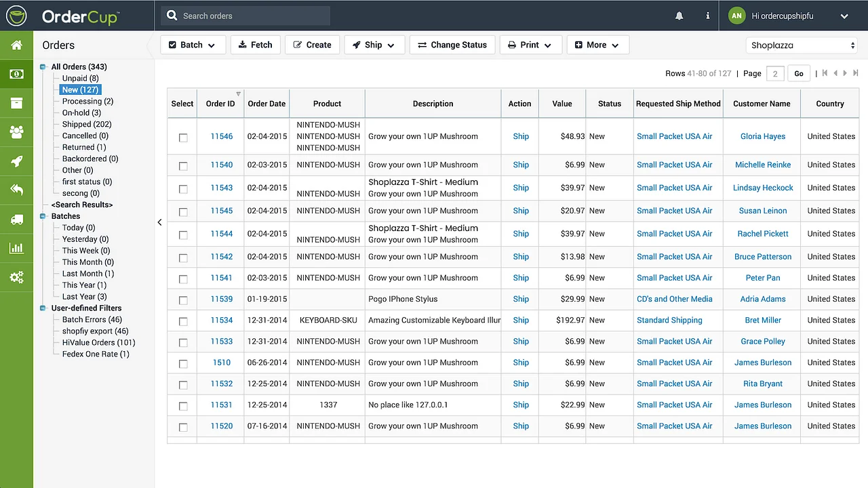The height and width of the screenshot is (488, 868).
Task: Tick the checkbox next to order 1510
Action: coord(182,363)
